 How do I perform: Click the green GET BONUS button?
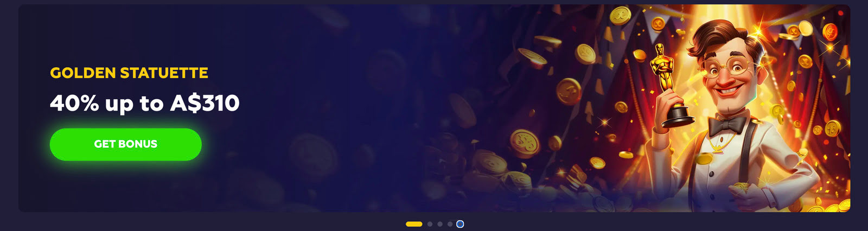[x=125, y=144]
